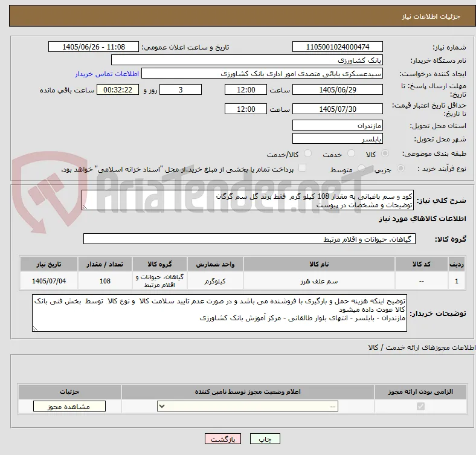Click the response deadline time 12:00 field
The height and width of the screenshot is (455, 476).
(246, 90)
